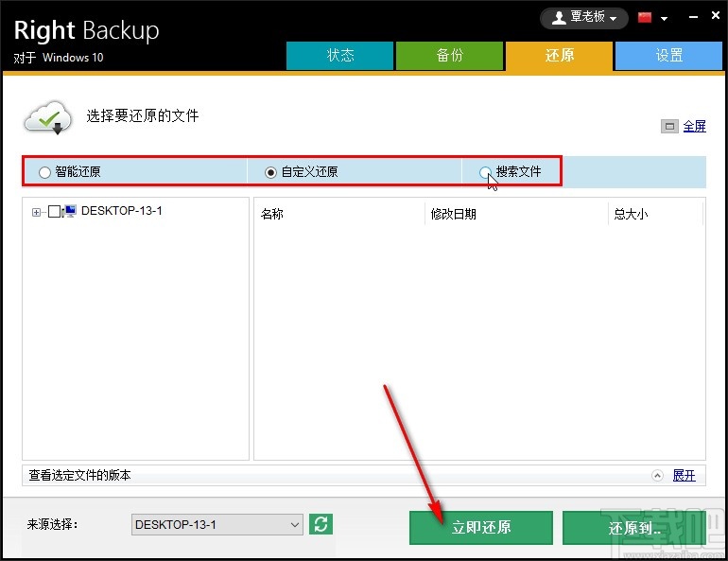
Task: Select DESKTOP-13-1 label in the tree
Action: click(x=122, y=211)
